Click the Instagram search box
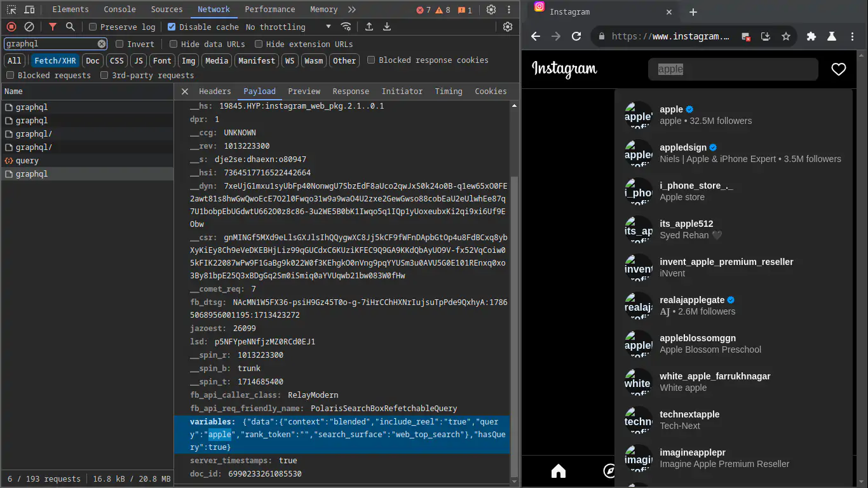 733,69
